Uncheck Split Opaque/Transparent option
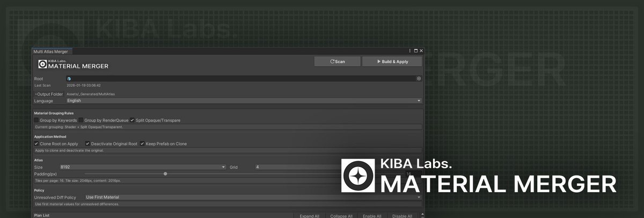This screenshot has width=644, height=218. coord(132,120)
